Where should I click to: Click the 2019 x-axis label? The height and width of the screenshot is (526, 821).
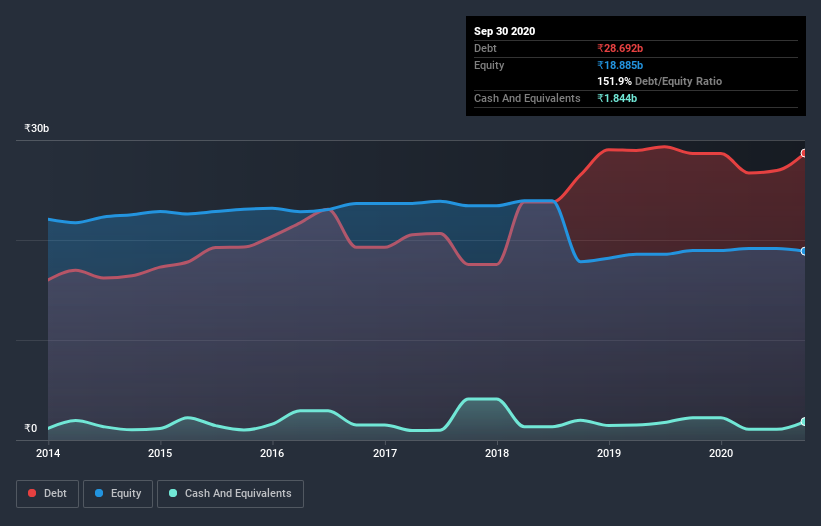608,453
